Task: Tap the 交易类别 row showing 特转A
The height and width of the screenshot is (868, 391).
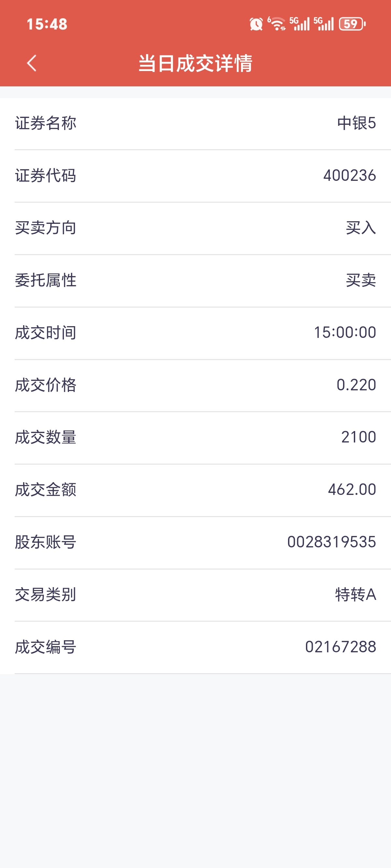Action: pyautogui.click(x=195, y=595)
